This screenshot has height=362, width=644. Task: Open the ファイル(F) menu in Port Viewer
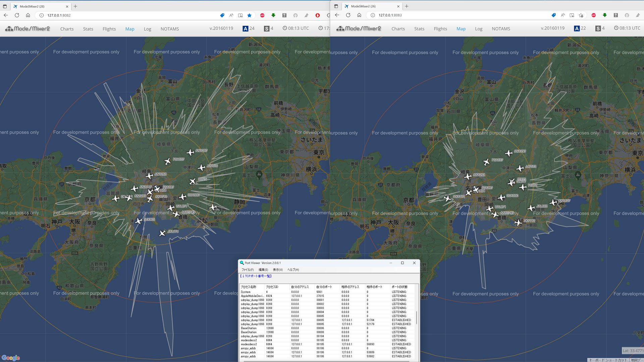248,270
